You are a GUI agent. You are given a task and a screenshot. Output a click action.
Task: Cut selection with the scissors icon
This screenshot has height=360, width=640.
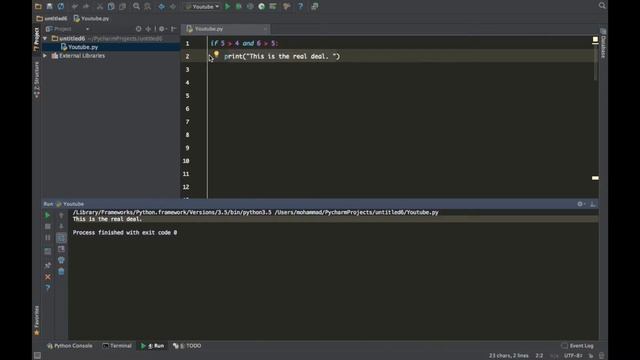[x=100, y=7]
